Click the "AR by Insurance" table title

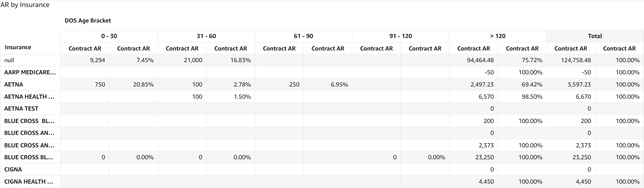(x=25, y=5)
